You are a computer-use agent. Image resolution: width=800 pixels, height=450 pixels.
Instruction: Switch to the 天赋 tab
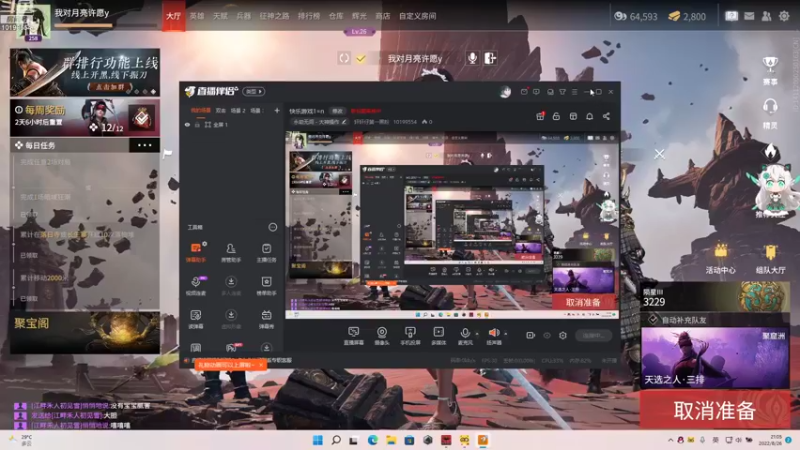[x=220, y=16]
